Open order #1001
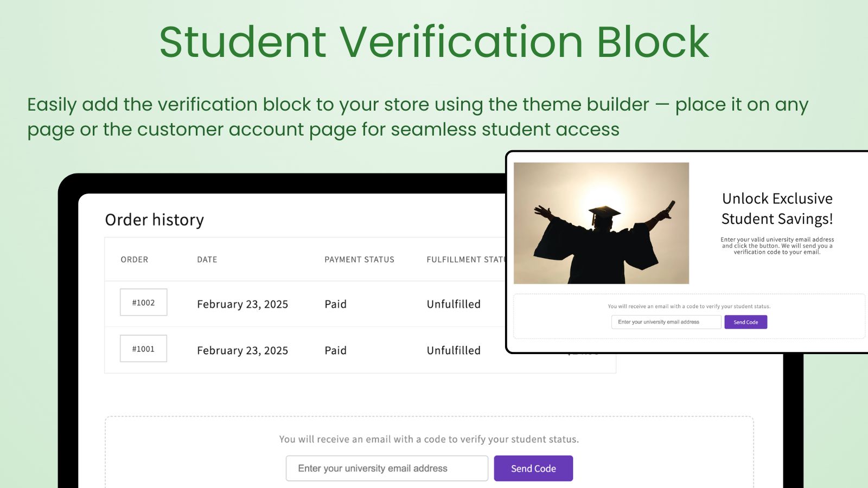Viewport: 868px width, 488px height. 143,349
